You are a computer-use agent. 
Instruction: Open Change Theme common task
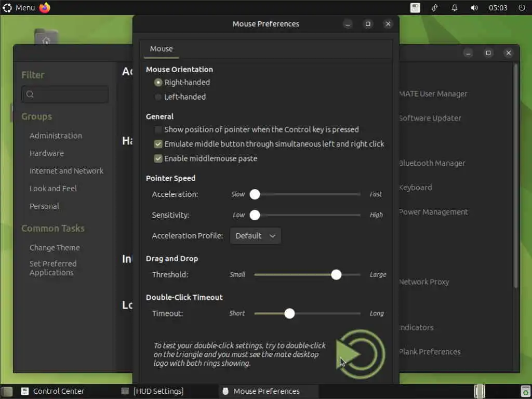55,248
